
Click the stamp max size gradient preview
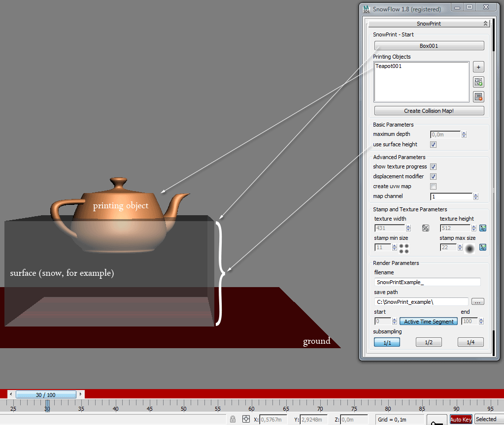click(x=470, y=249)
